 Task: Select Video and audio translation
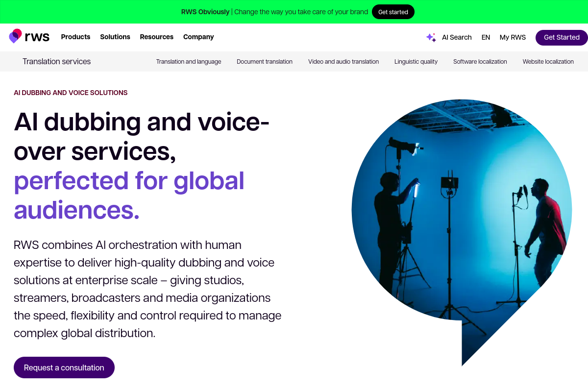pos(343,61)
